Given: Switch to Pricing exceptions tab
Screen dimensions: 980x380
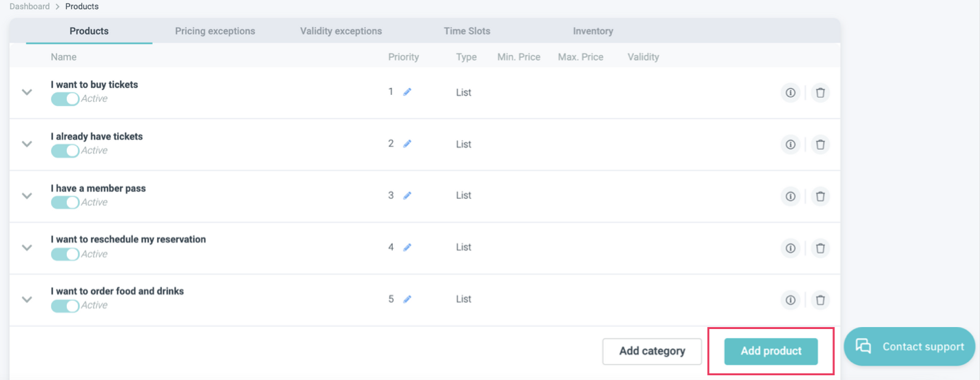Looking at the screenshot, I should pos(215,31).
